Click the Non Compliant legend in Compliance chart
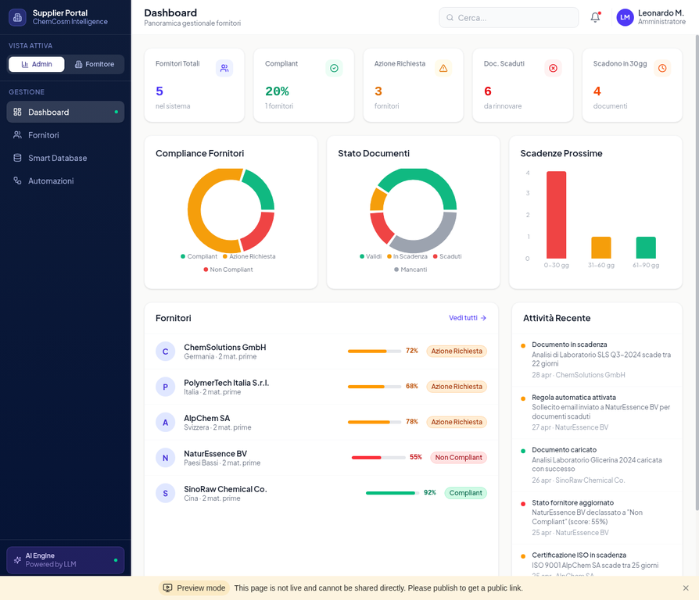 pyautogui.click(x=228, y=270)
